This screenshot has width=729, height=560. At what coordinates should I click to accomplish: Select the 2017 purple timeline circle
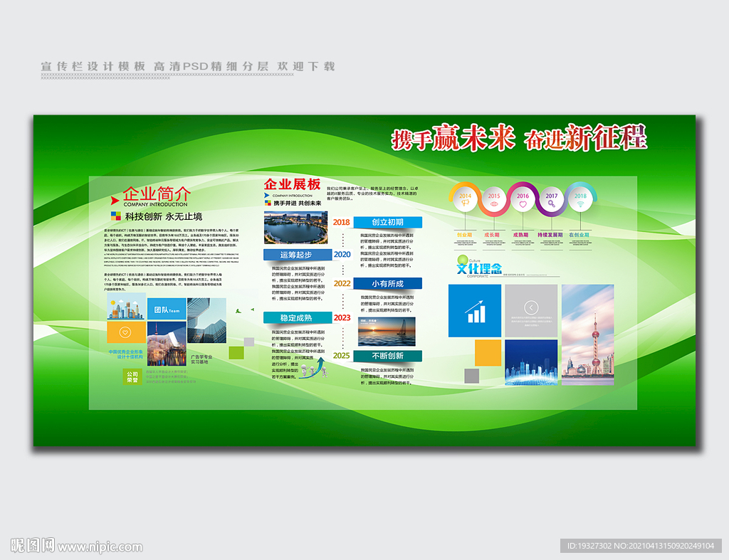click(552, 199)
